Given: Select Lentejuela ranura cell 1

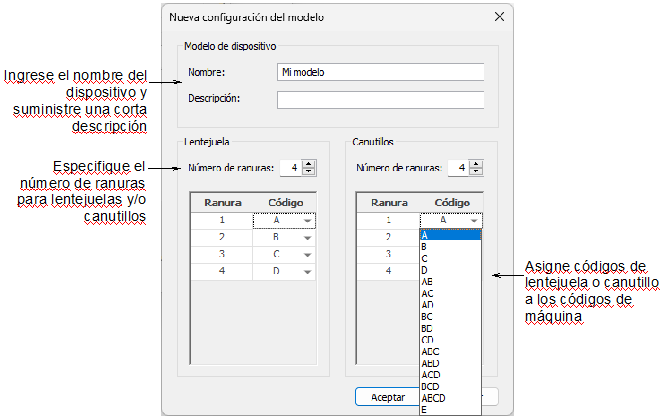Looking at the screenshot, I should [x=222, y=221].
